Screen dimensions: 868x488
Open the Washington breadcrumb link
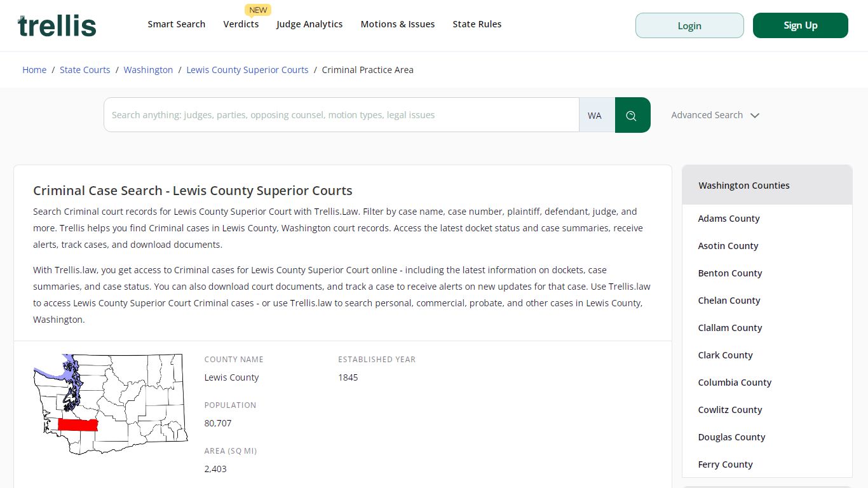[x=148, y=70]
